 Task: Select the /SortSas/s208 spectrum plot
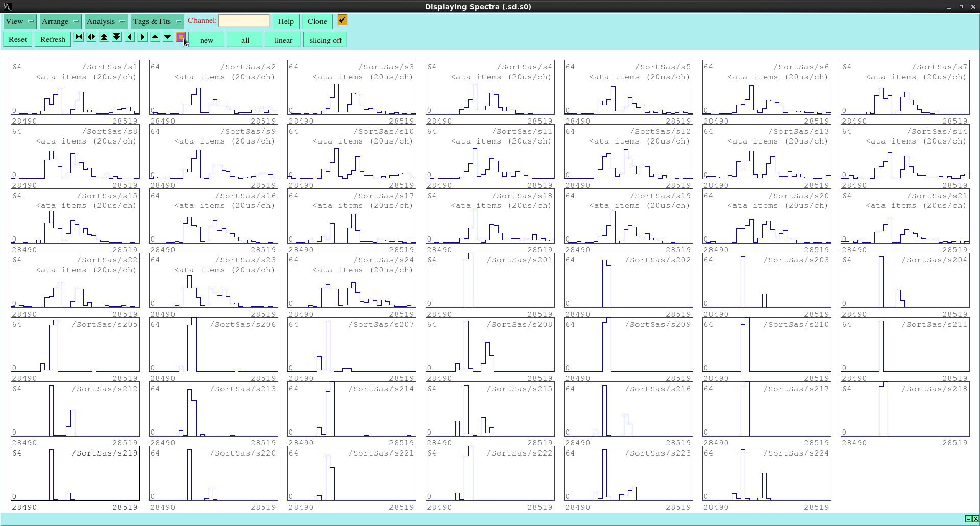click(490, 346)
